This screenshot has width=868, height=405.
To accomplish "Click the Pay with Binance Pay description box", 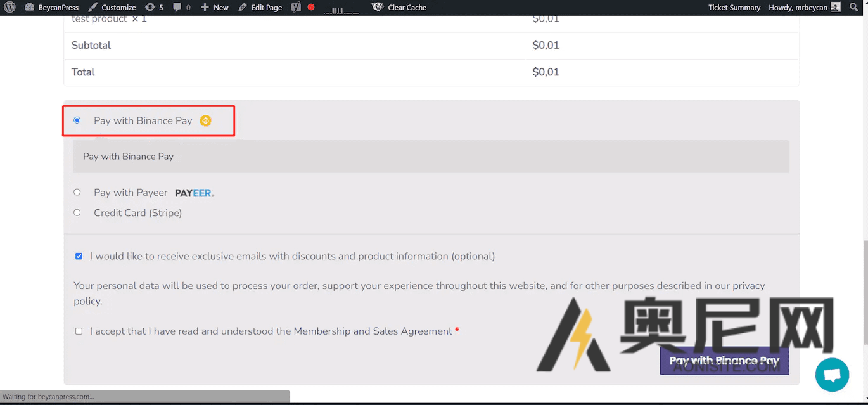I will click(x=431, y=156).
